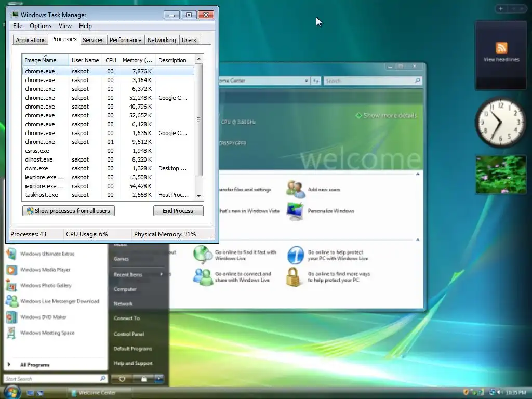The height and width of the screenshot is (399, 532).
Task: Click Show more details in Welcome Center
Action: click(386, 116)
